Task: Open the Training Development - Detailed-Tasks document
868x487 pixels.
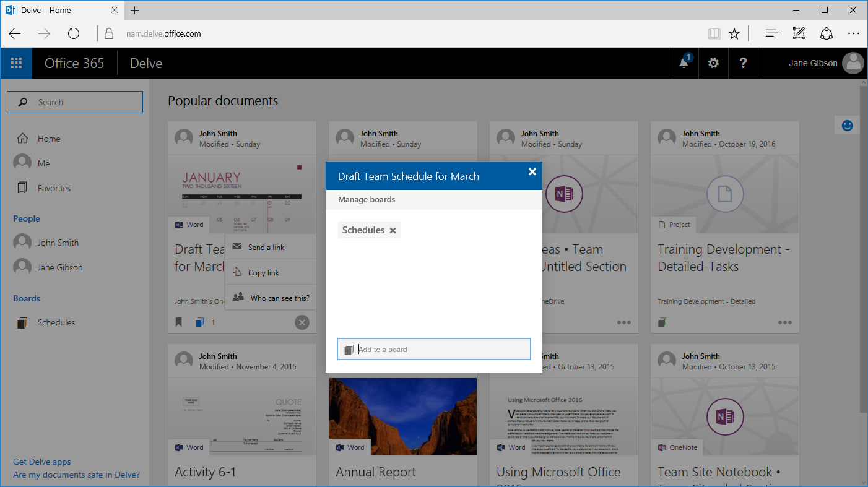Action: tap(724, 258)
